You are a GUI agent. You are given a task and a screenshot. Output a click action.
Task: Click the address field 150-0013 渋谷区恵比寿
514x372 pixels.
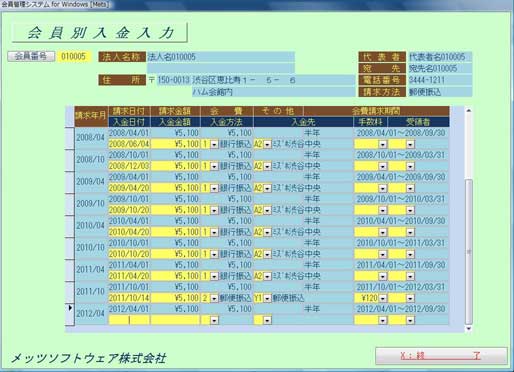click(x=256, y=80)
